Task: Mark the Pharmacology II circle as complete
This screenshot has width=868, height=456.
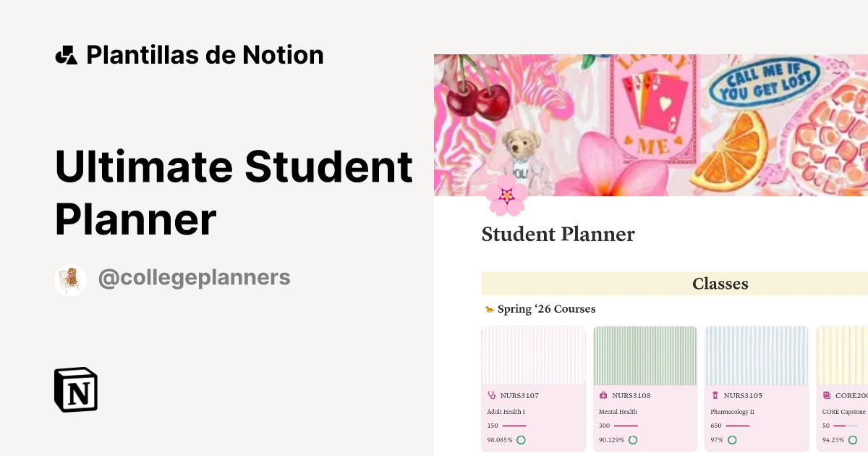Action: pyautogui.click(x=733, y=439)
